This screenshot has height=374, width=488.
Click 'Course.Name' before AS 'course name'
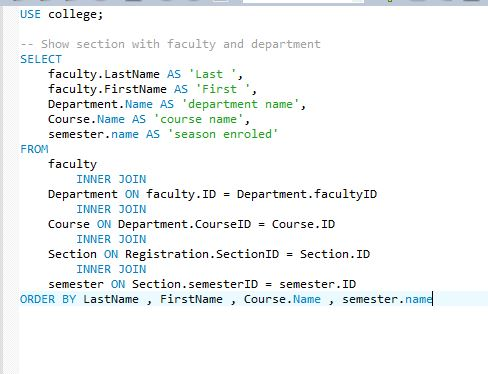(86, 119)
